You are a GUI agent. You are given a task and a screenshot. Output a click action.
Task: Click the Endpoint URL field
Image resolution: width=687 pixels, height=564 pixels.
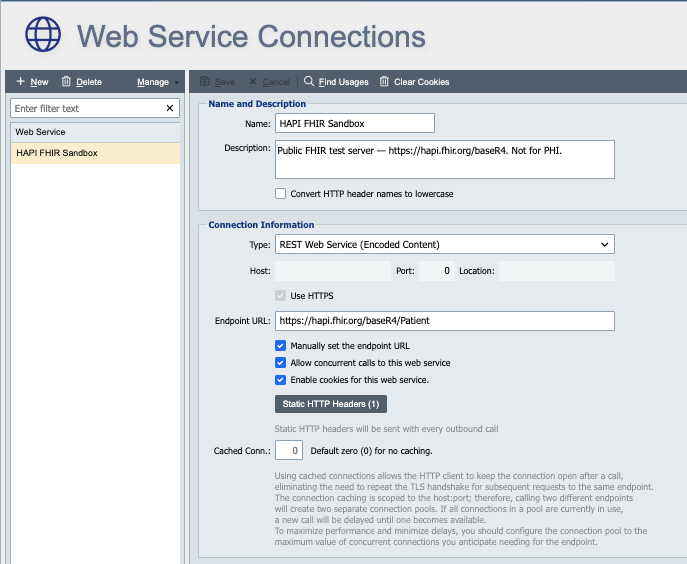click(x=445, y=321)
